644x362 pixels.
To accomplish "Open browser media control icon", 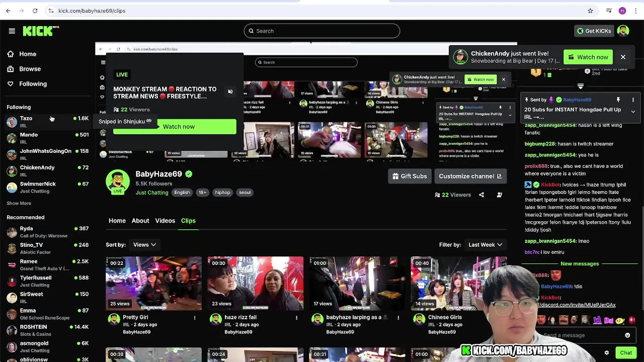I will [609, 11].
